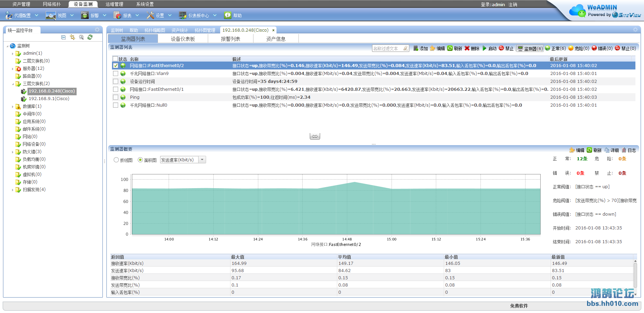This screenshot has height=313, width=644.
Task: Open the 报警列表 tab
Action: tap(230, 39)
